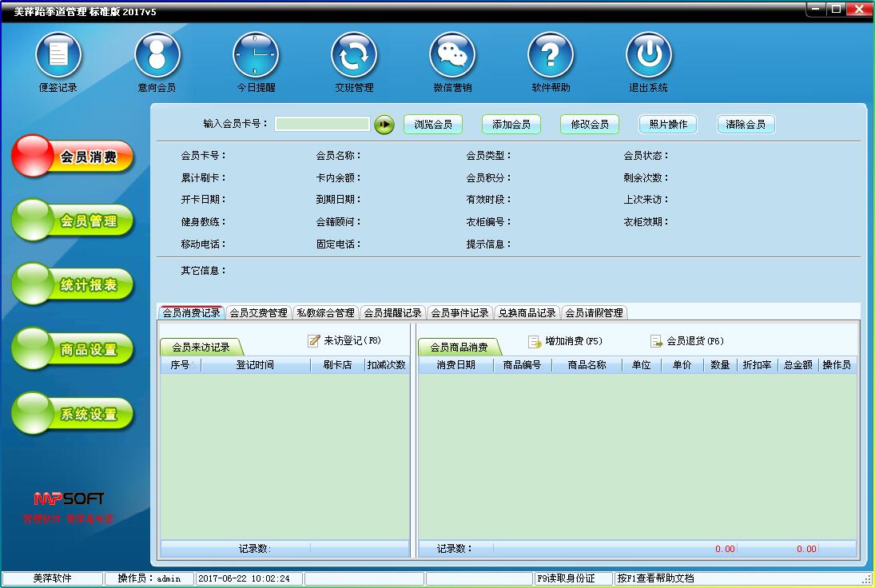Sort by the 折扣率 column header
The image size is (875, 588).
758,365
